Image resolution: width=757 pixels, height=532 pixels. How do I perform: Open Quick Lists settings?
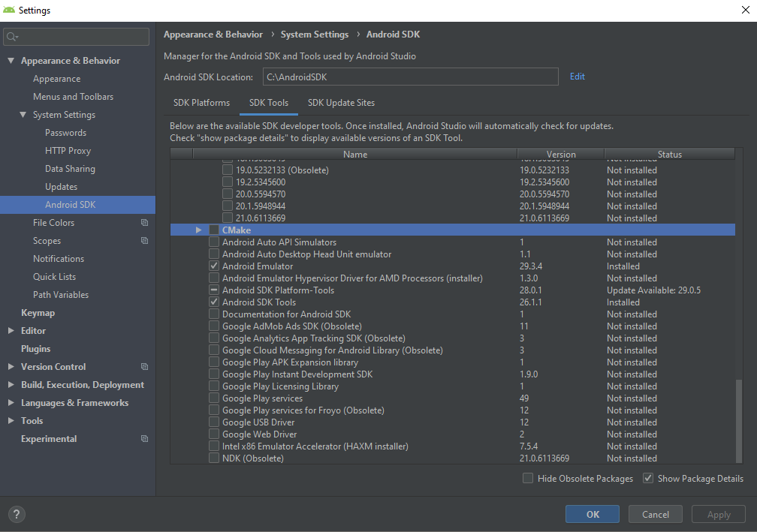click(54, 277)
